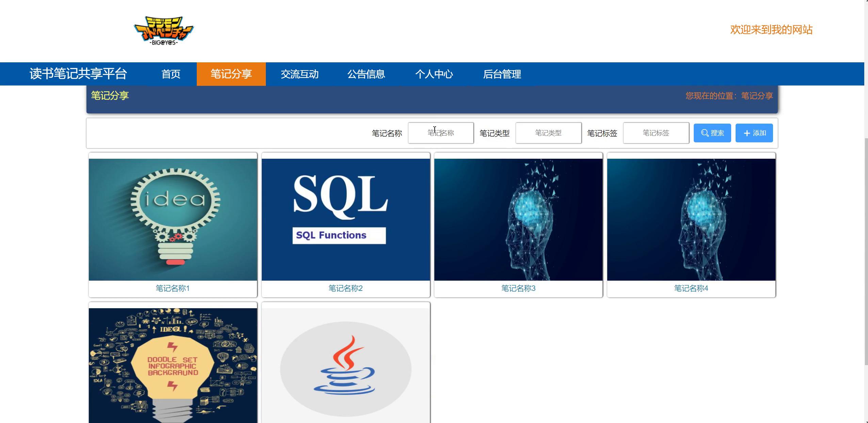Image resolution: width=868 pixels, height=423 pixels.
Task: Open the SQL Functions note image
Action: (345, 219)
